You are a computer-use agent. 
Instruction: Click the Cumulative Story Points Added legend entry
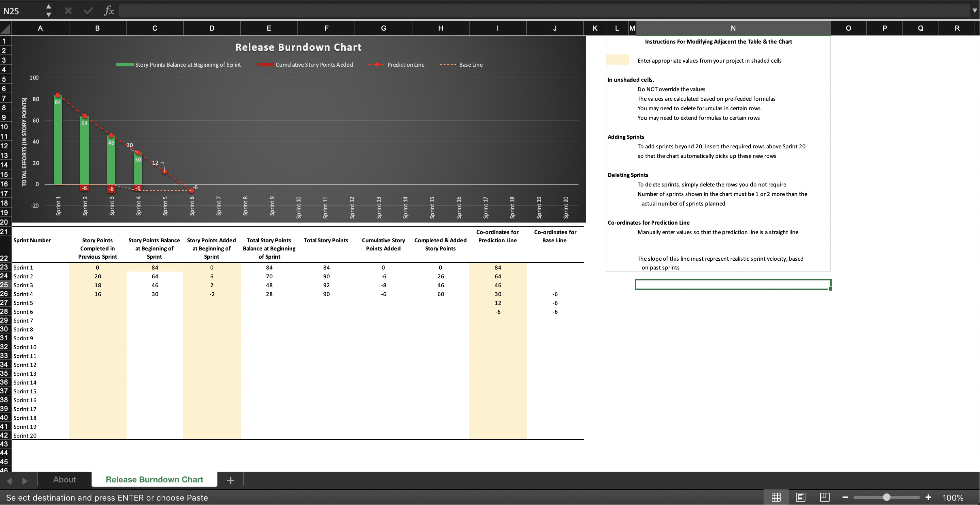[305, 65]
